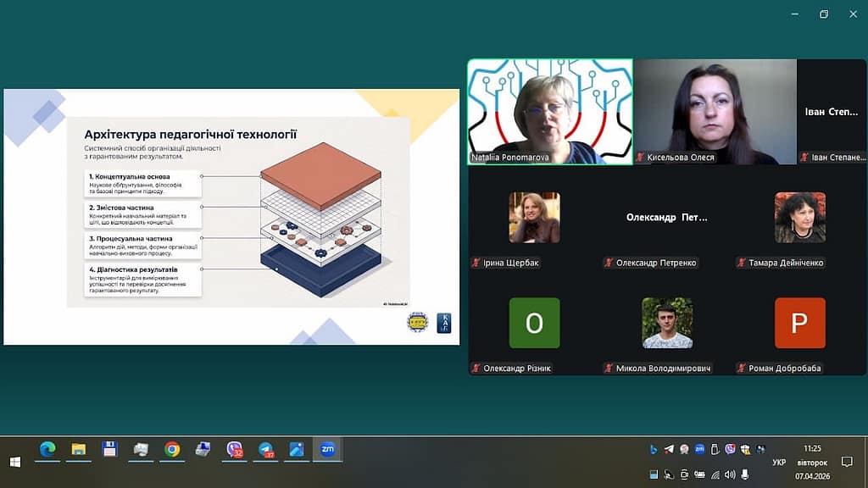Open File Explorer folder icon
Viewport: 868px width, 488px height.
(x=78, y=450)
